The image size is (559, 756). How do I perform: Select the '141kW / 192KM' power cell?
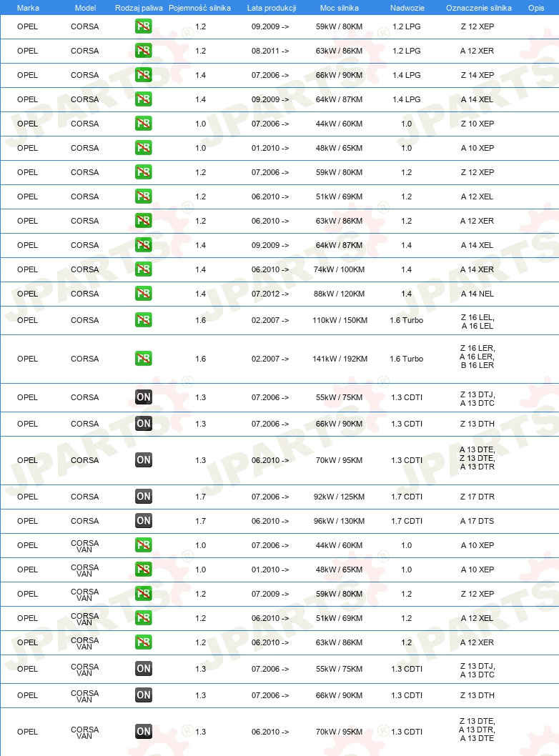(x=340, y=359)
